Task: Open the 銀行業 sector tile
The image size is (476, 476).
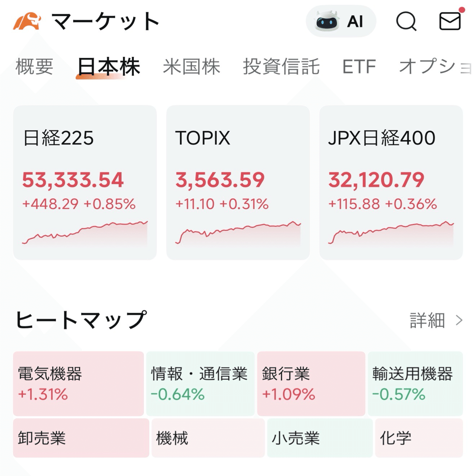Action: point(312,383)
